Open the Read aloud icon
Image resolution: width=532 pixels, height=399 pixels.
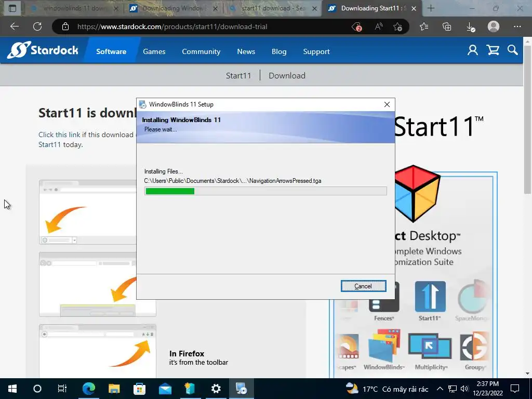[379, 27]
